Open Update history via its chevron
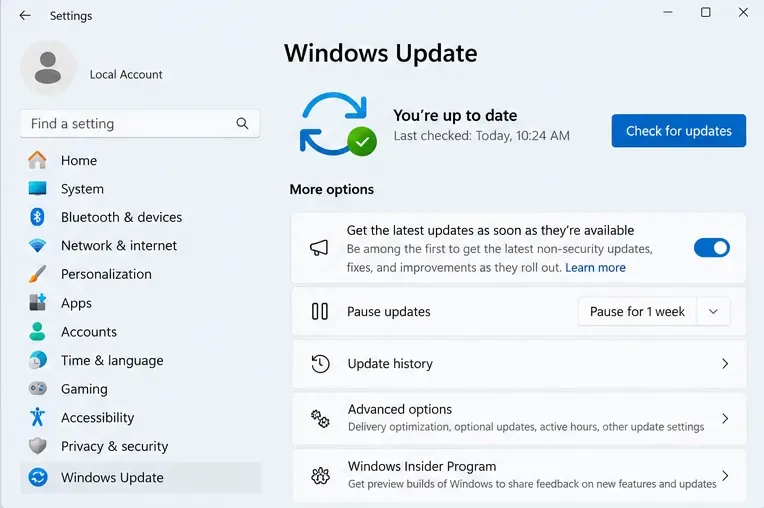Screen dimensions: 764x508 [x=725, y=364]
